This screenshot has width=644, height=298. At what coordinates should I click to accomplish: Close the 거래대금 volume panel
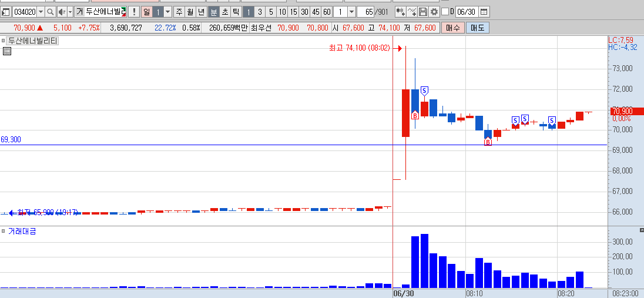click(x=642, y=230)
